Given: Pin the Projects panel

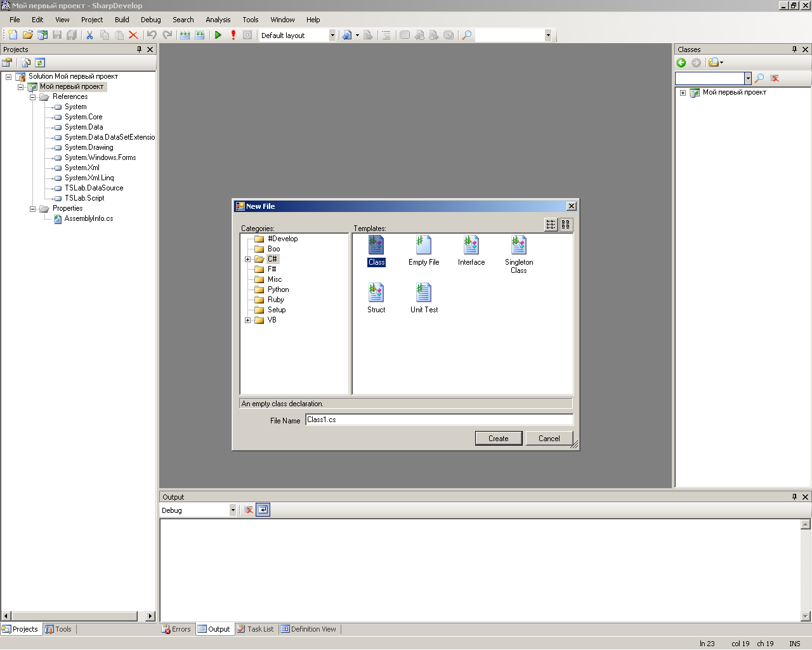Looking at the screenshot, I should (140, 50).
